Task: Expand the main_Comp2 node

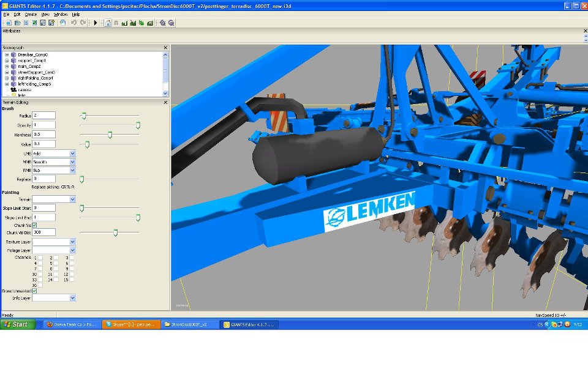Action: pos(7,66)
